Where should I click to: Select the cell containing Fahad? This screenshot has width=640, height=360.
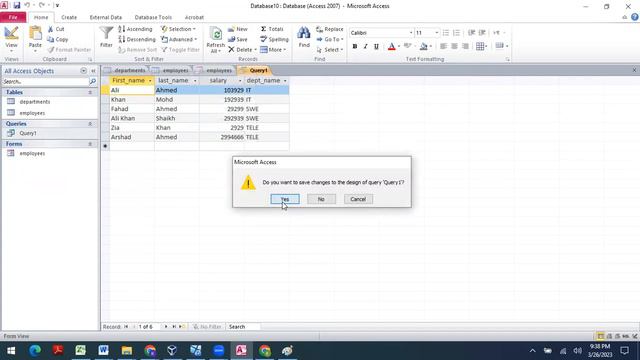pos(132,109)
